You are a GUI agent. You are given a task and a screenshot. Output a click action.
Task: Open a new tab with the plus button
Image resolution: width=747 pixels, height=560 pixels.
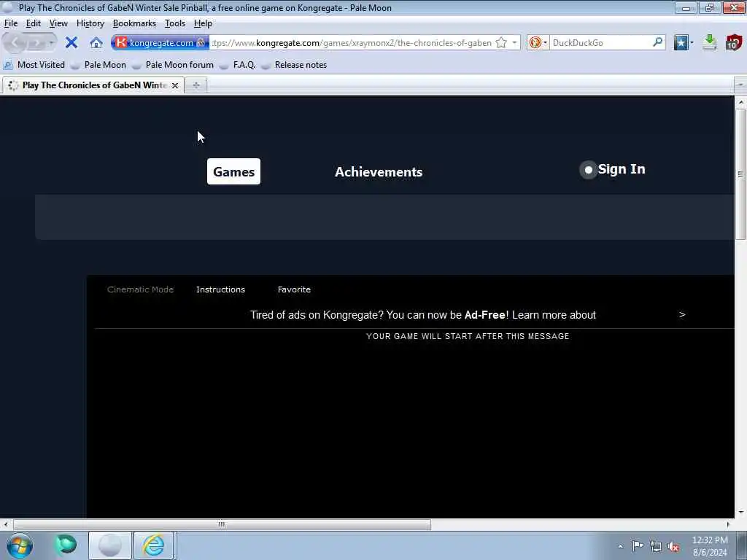coord(196,85)
